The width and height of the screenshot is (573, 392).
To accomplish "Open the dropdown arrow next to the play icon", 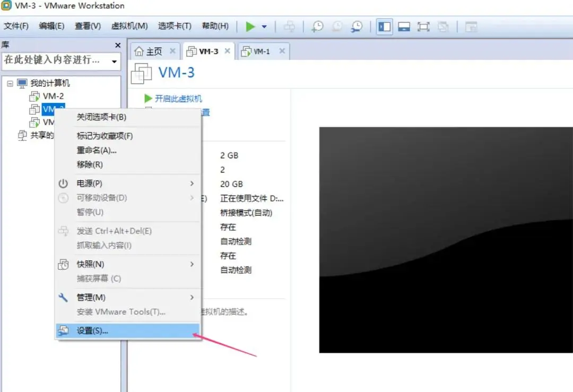I will [x=264, y=27].
